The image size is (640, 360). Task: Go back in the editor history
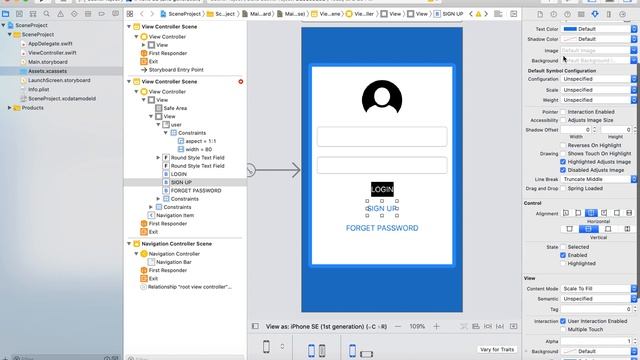coord(142,14)
